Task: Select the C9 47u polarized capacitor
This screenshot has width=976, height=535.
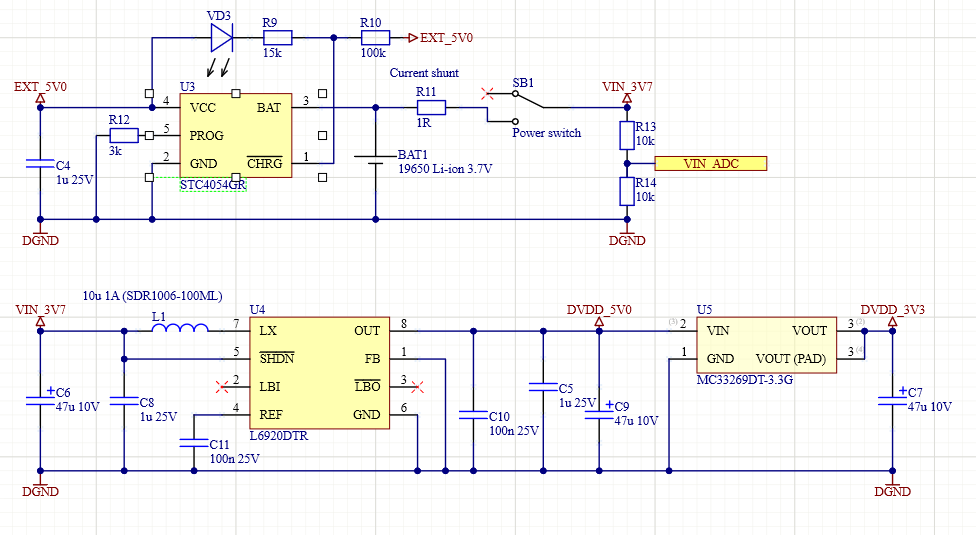Action: click(599, 413)
